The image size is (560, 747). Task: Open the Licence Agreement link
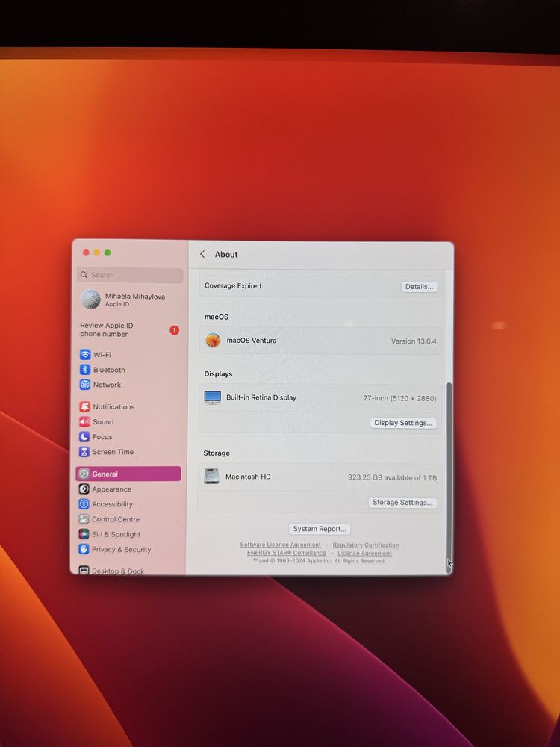pyautogui.click(x=365, y=553)
